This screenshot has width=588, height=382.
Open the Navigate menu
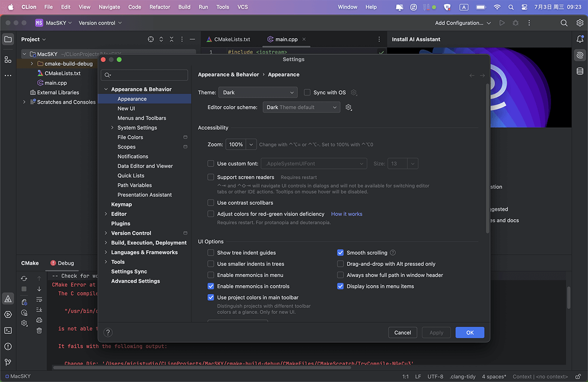(109, 7)
